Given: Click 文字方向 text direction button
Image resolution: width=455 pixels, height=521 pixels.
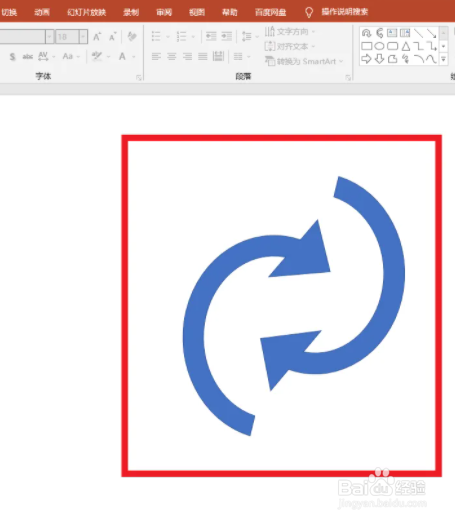Looking at the screenshot, I should tap(290, 32).
